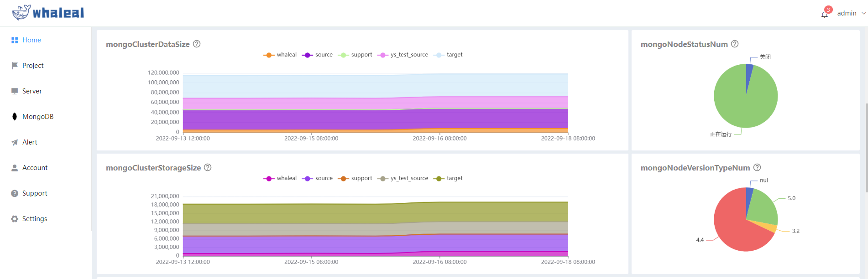Open the Project menu item
The width and height of the screenshot is (868, 279).
click(x=46, y=66)
